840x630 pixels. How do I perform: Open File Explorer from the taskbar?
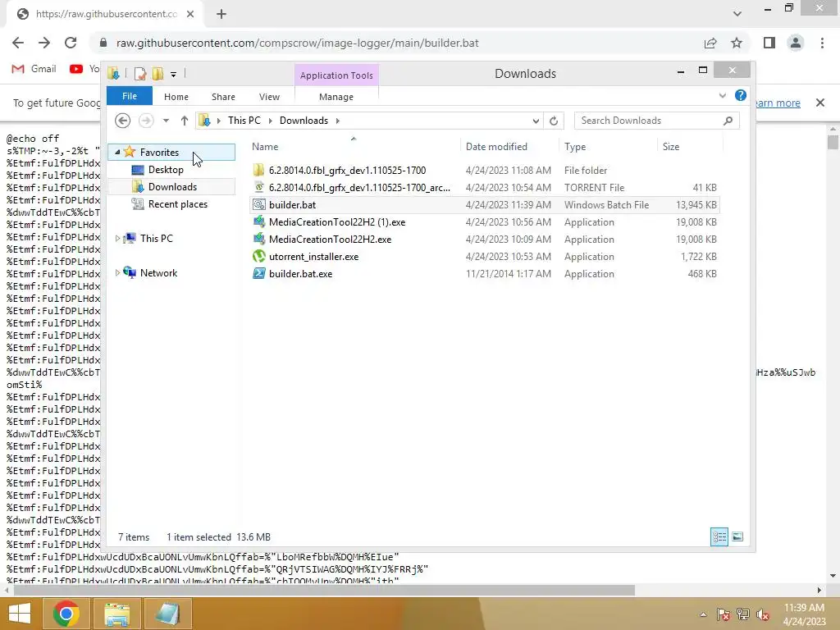tap(117, 614)
